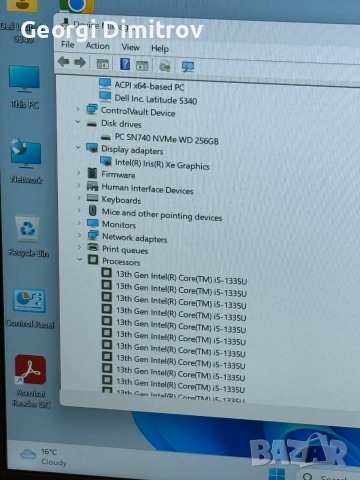Click the Mice and pointing devices icon
This screenshot has height=480, width=360.
[93, 210]
